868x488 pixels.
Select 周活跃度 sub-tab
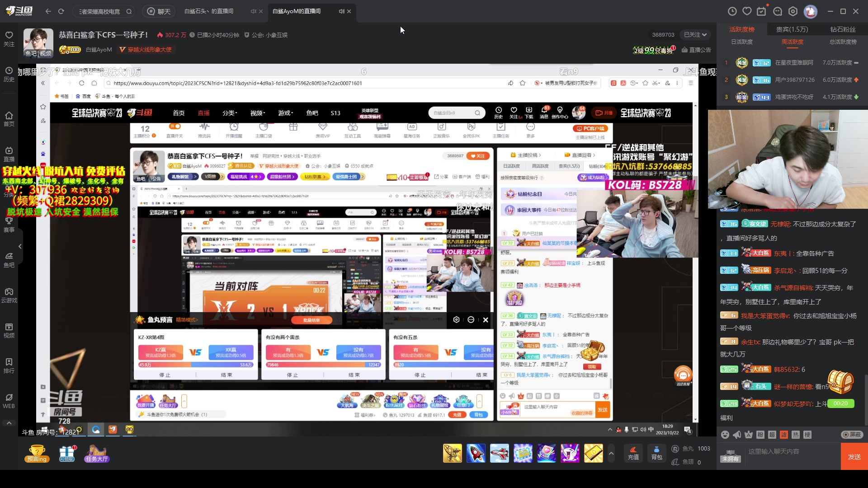(x=793, y=42)
